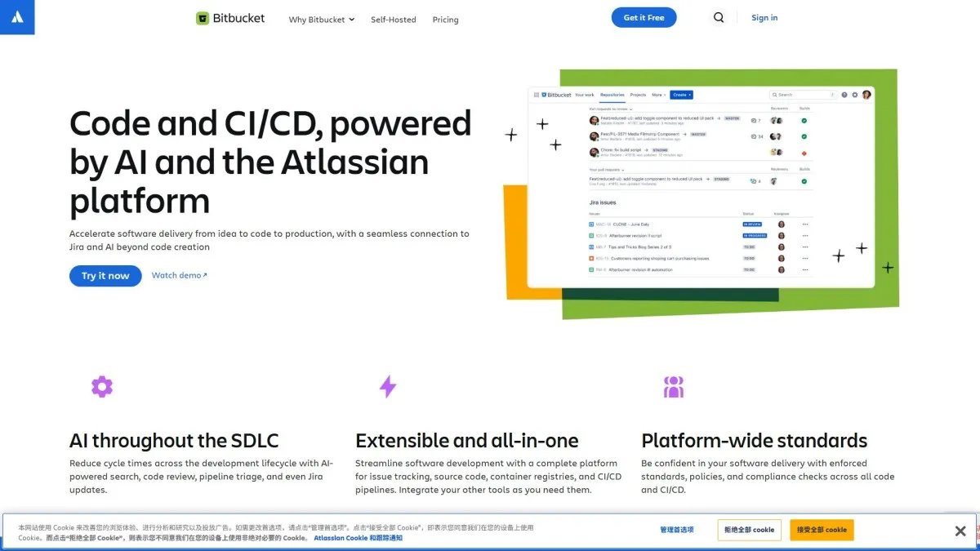Click the gear icon above AI throughout the SDLC
The image size is (980, 551).
click(x=102, y=387)
